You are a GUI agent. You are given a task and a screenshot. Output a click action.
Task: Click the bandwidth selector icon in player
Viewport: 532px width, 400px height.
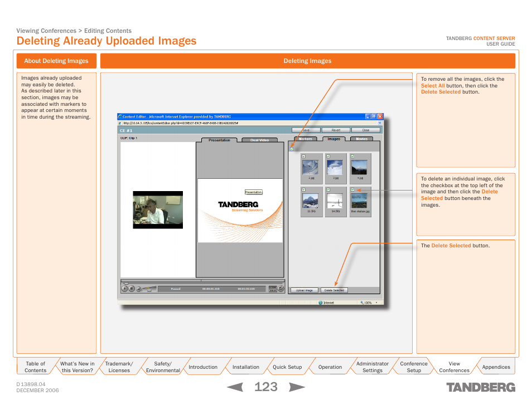click(273, 289)
